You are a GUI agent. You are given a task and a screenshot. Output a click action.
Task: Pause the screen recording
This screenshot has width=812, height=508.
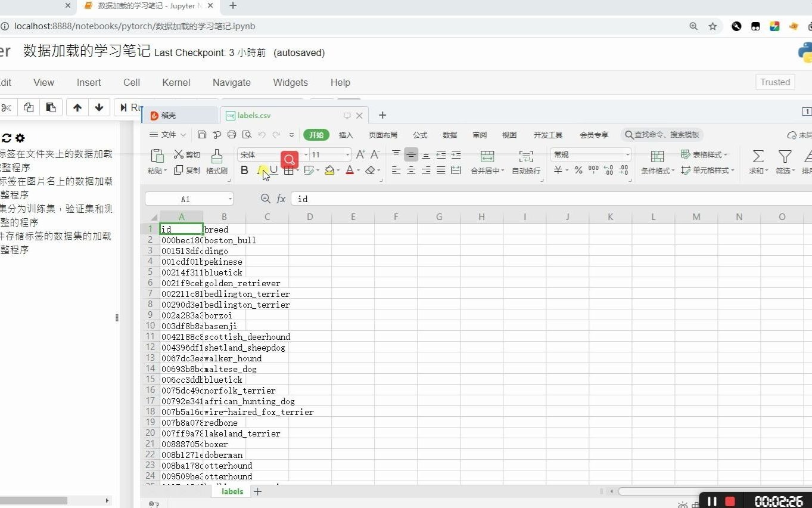712,501
